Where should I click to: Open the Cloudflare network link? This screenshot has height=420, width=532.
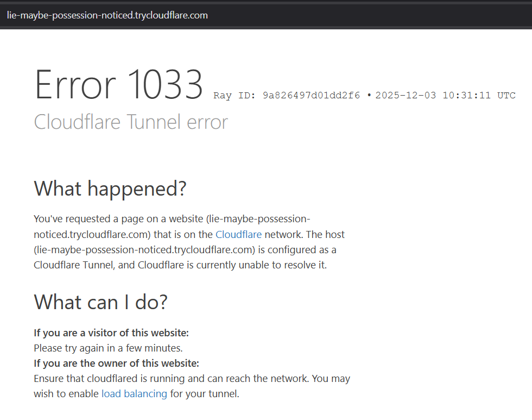(x=238, y=234)
